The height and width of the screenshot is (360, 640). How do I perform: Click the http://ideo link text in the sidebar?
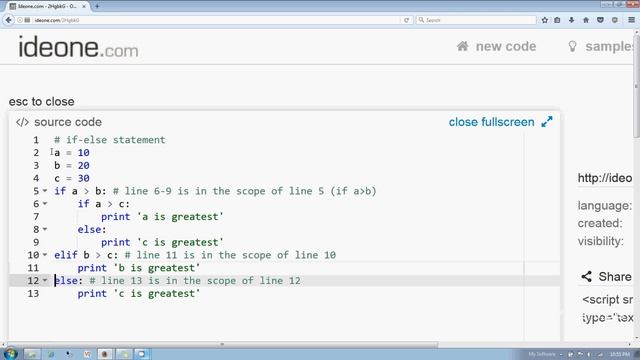(605, 178)
